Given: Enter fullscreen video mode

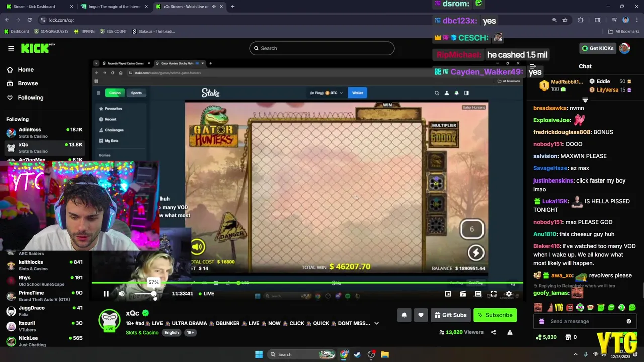Looking at the screenshot, I should (x=493, y=294).
